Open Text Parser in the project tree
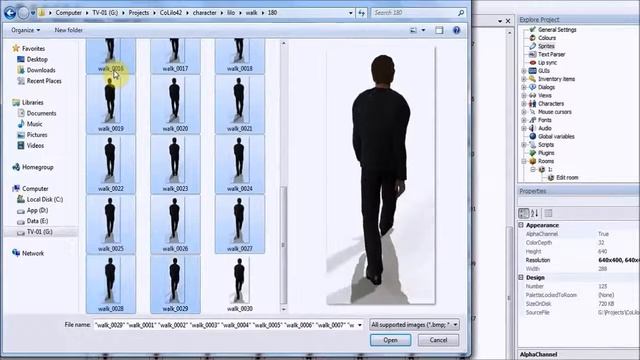640x360 pixels. (x=551, y=54)
